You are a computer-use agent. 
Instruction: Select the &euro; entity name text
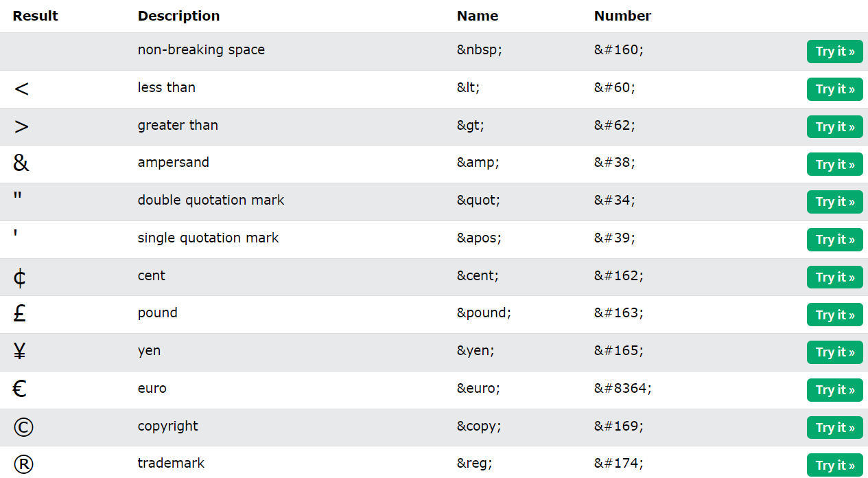(x=478, y=389)
